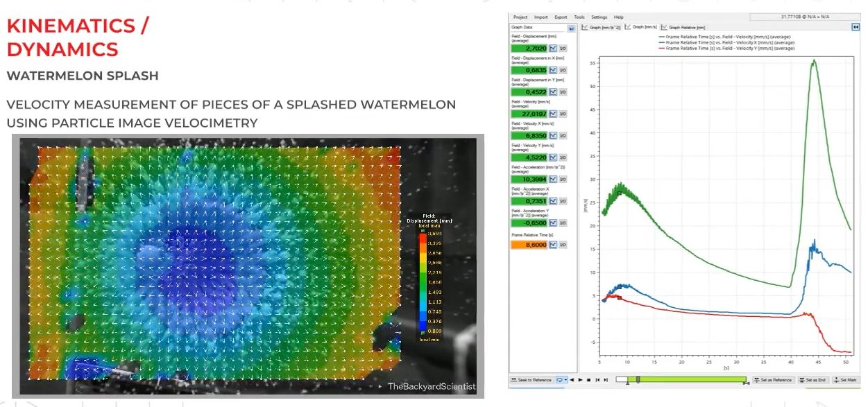The width and height of the screenshot is (868, 407).
Task: Toggle graph plot for Field Velocity X
Action: [x=553, y=135]
